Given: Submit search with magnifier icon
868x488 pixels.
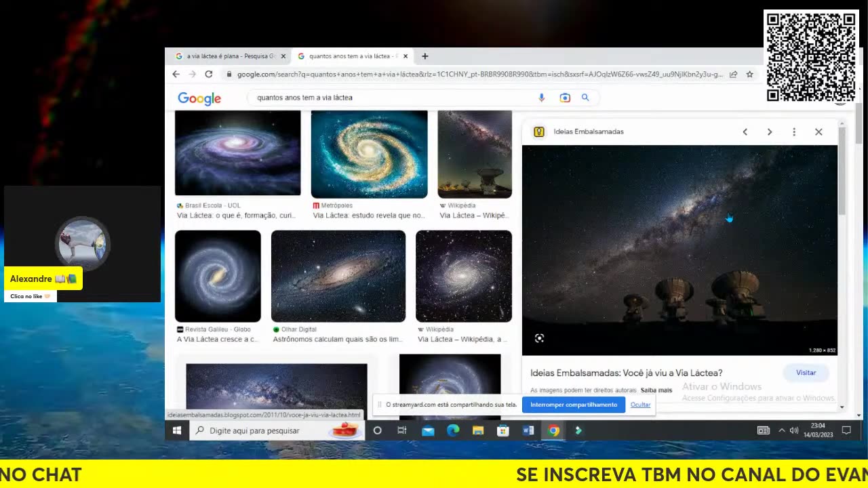Looking at the screenshot, I should (x=585, y=98).
